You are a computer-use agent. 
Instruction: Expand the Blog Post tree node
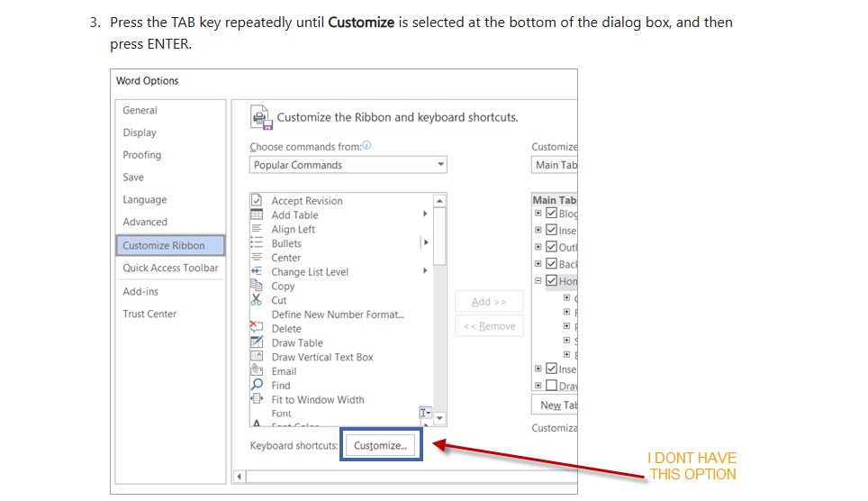538,213
